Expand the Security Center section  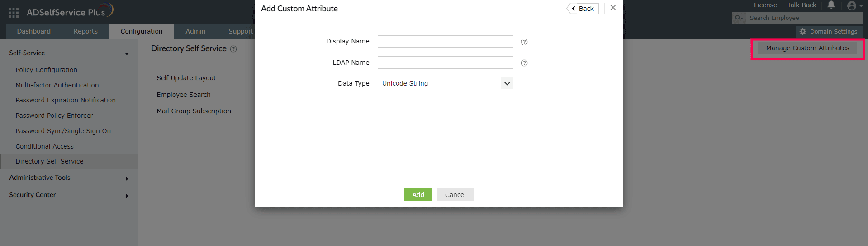127,196
